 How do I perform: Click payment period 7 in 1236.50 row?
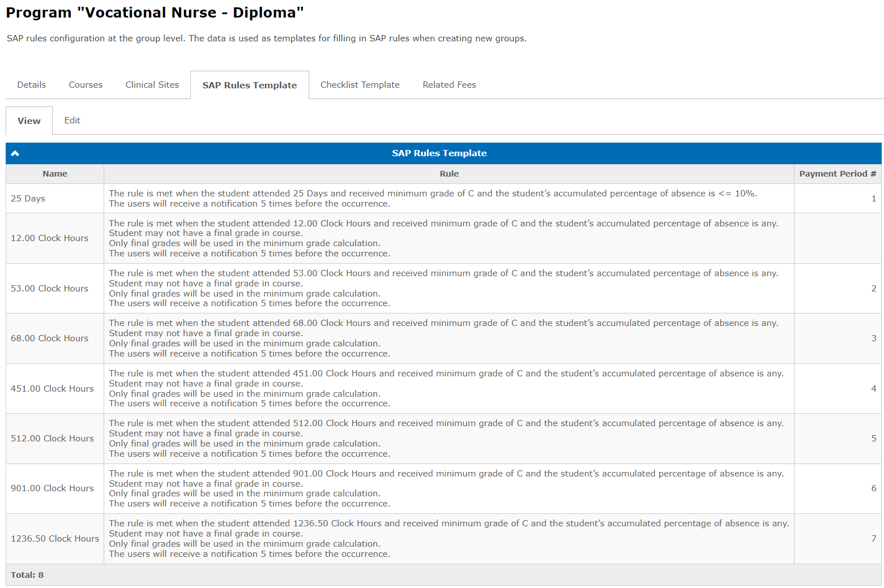[x=873, y=539]
